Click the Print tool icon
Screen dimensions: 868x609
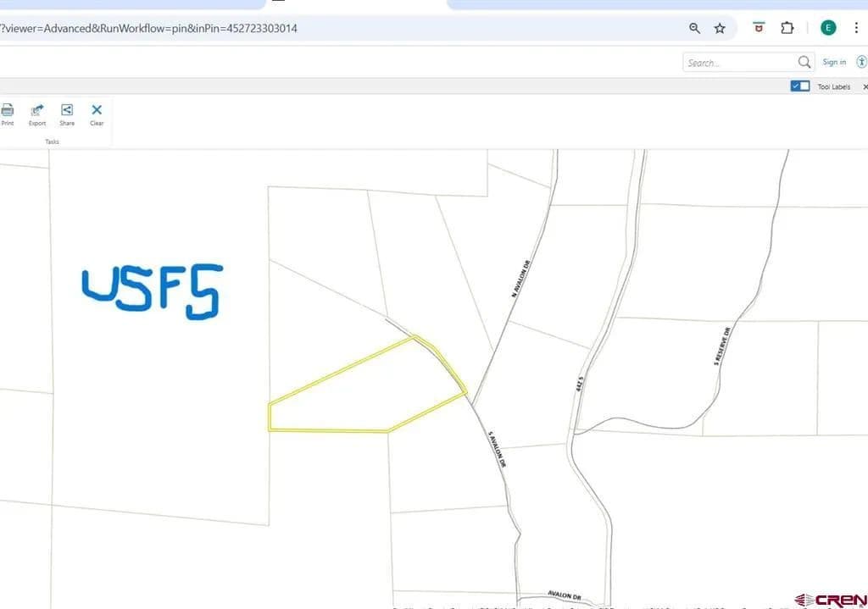8,110
